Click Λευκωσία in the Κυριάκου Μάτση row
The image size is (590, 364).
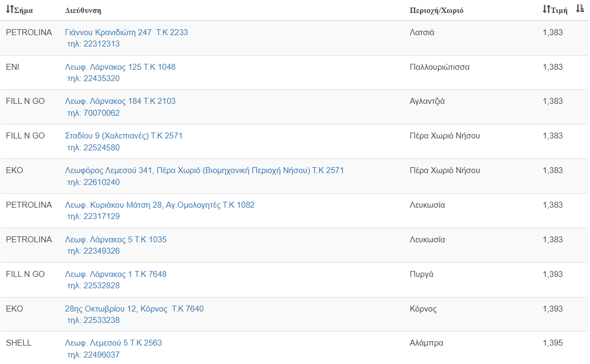427,205
